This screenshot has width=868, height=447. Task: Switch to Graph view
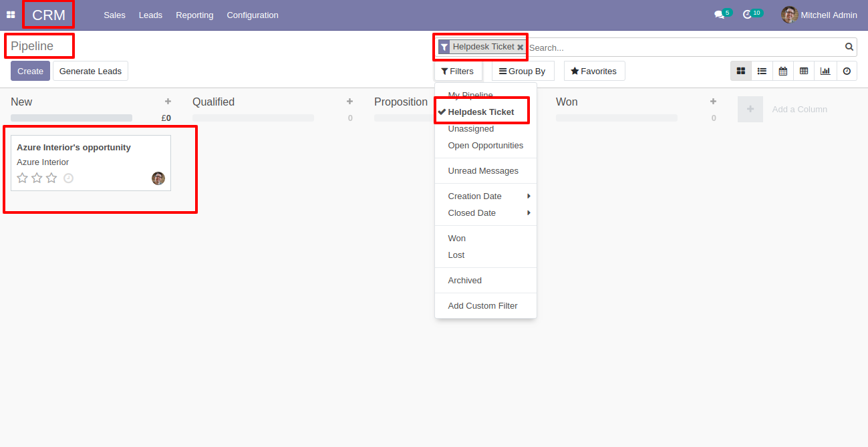tap(825, 71)
